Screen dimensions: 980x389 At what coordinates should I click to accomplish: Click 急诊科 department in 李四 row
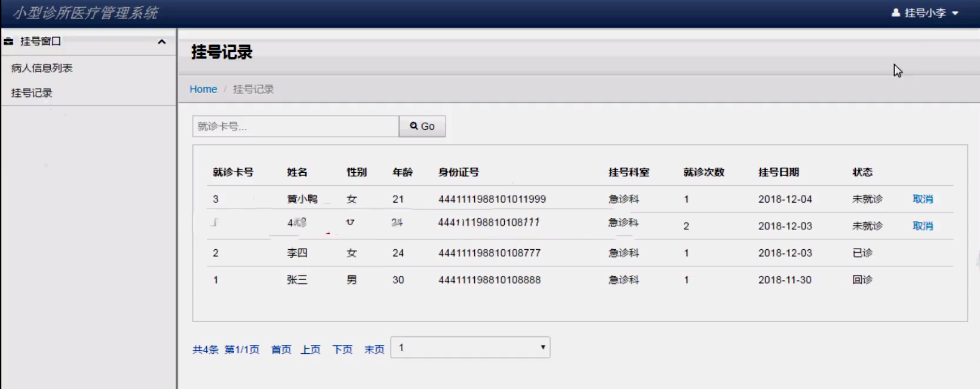coord(624,253)
